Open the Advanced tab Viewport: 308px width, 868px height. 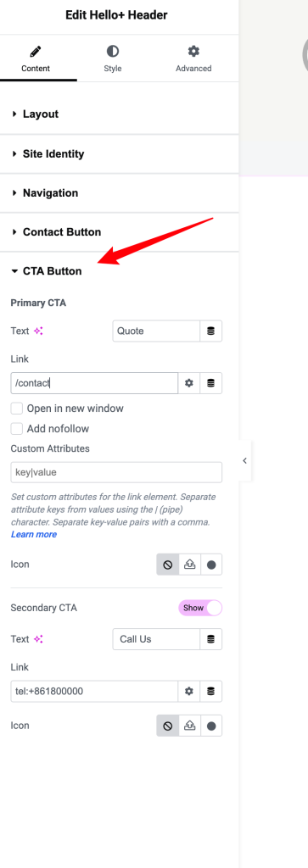pos(193,59)
